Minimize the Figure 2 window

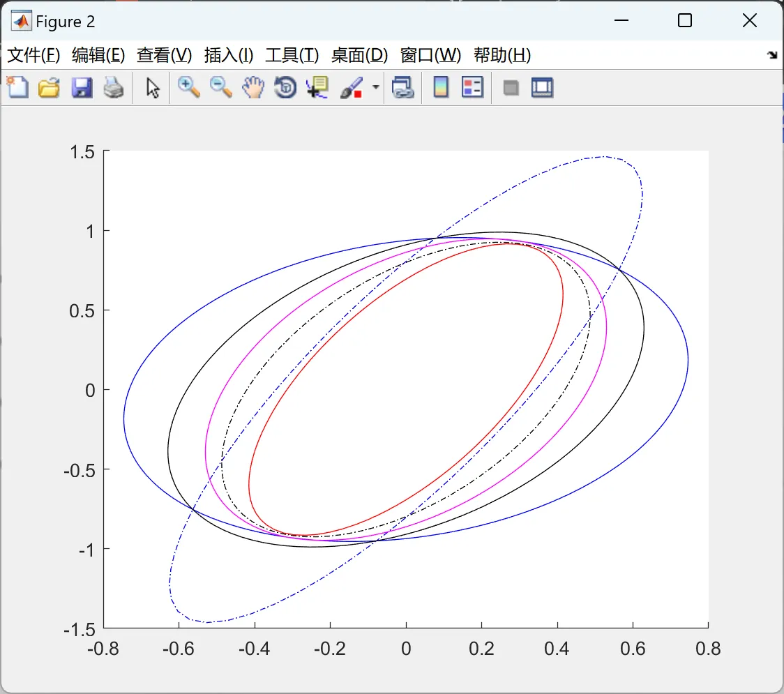pos(621,20)
